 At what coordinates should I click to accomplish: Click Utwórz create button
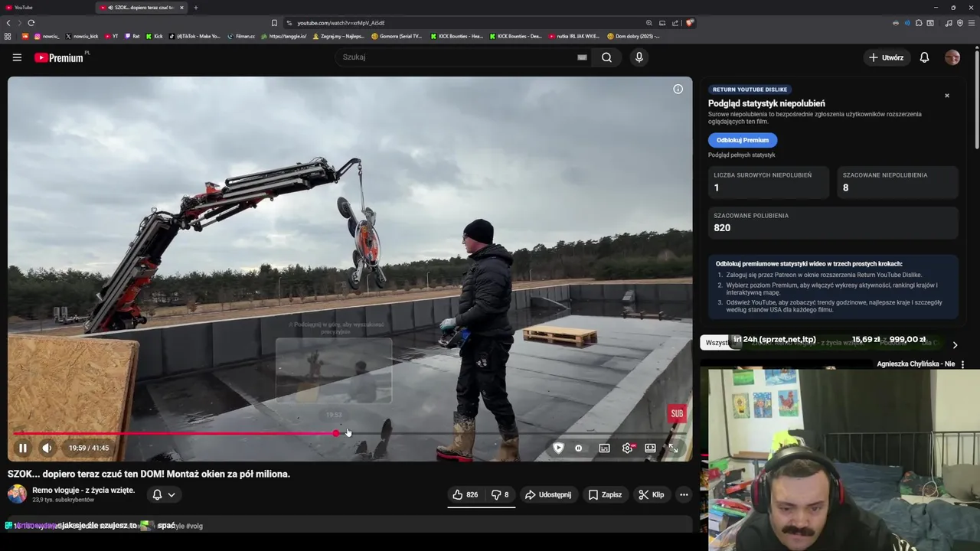pos(886,57)
